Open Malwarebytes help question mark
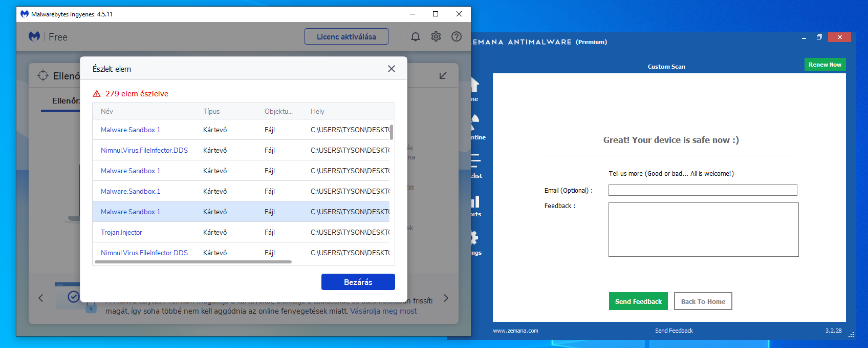 tap(457, 36)
